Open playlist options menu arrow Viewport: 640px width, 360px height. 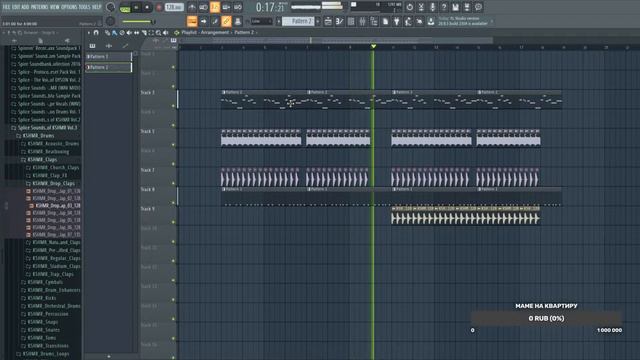89,33
